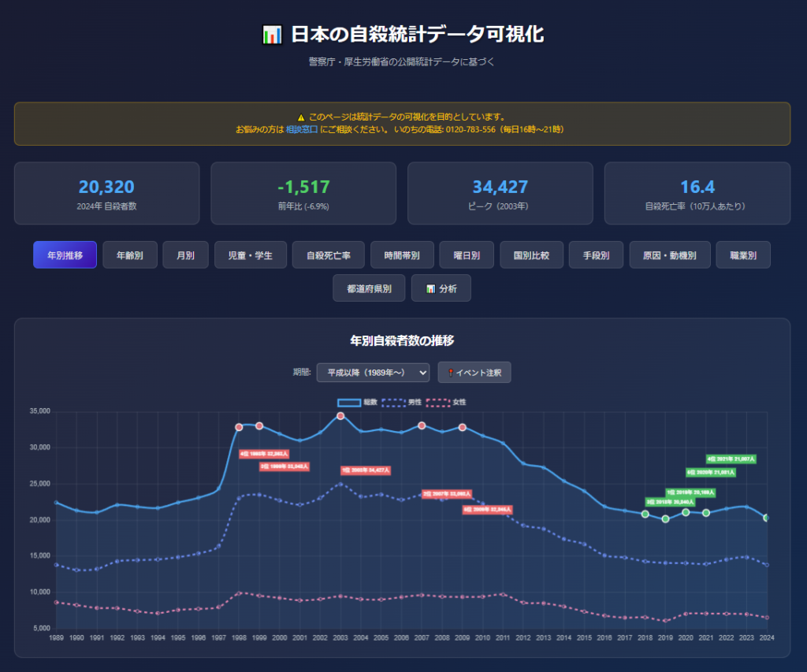The image size is (807, 672).
Task: Click the bar chart icon in page title
Action: point(272,35)
